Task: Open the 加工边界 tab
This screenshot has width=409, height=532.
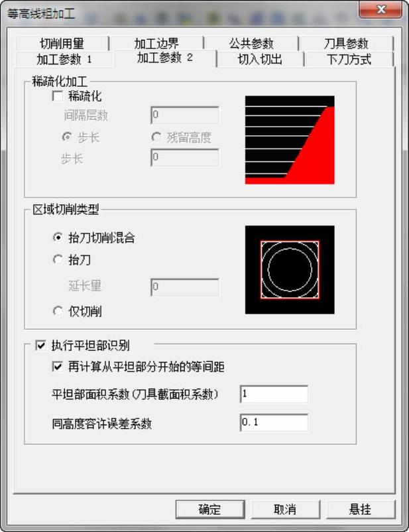Action: tap(156, 43)
